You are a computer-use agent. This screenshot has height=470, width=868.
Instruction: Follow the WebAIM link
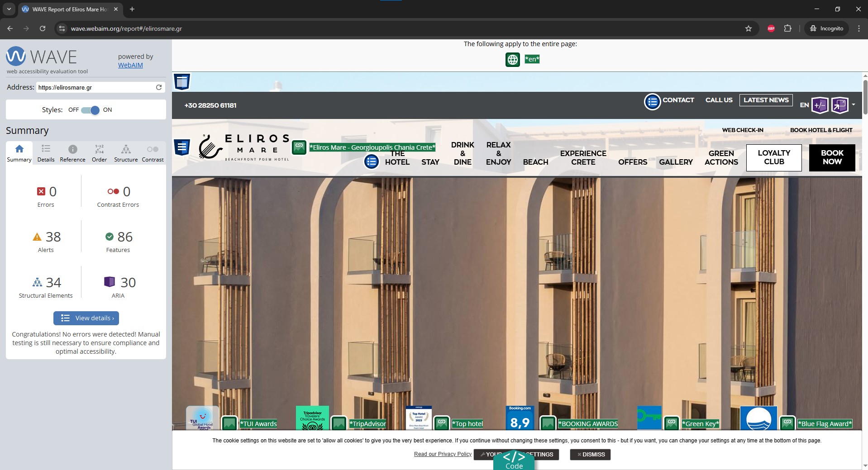[130, 65]
